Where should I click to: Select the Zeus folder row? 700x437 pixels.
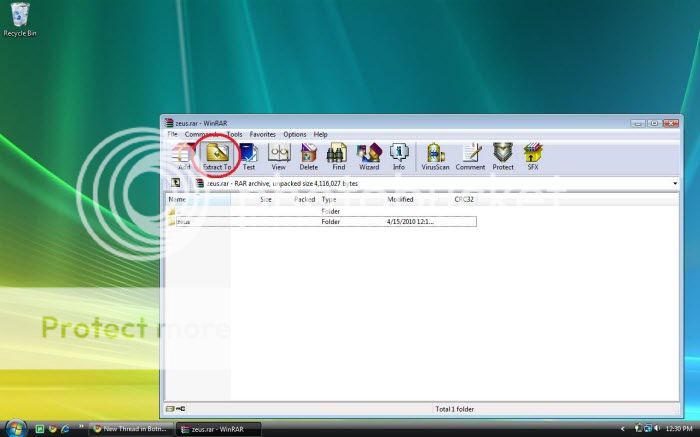(x=184, y=222)
